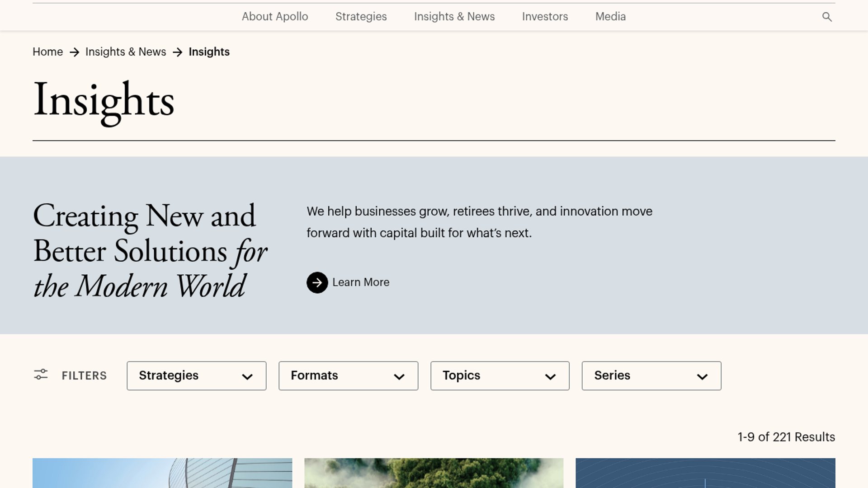Viewport: 868px width, 488px height.
Task: Open the Strategies filter dropdown
Action: pos(197,375)
